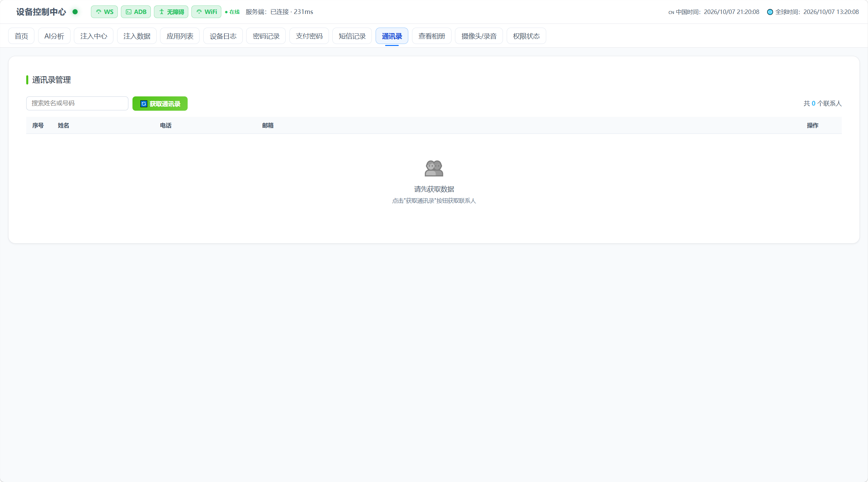The width and height of the screenshot is (868, 482).
Task: Open the 首页 tab
Action: (21, 36)
